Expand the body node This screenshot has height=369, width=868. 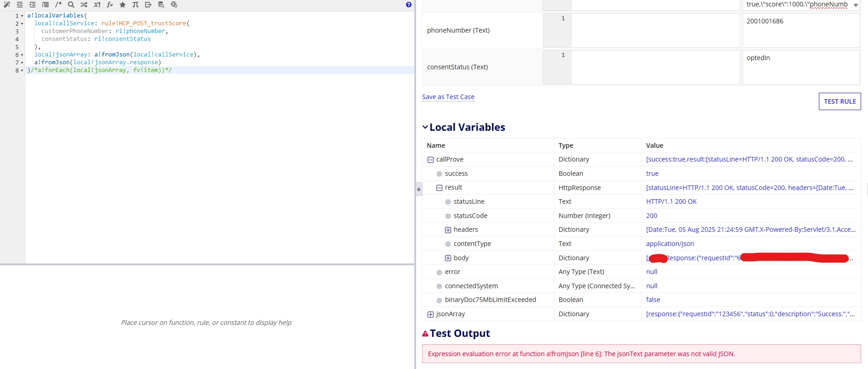[448, 258]
